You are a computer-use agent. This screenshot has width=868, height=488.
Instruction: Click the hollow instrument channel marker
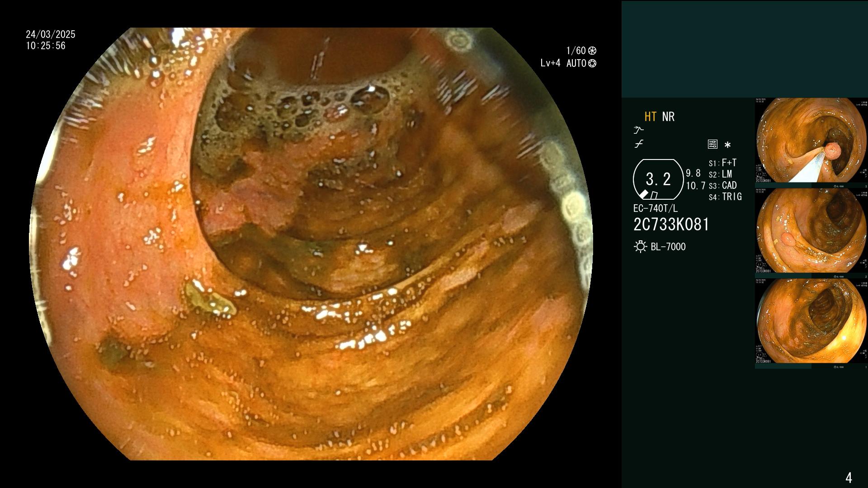(654, 195)
